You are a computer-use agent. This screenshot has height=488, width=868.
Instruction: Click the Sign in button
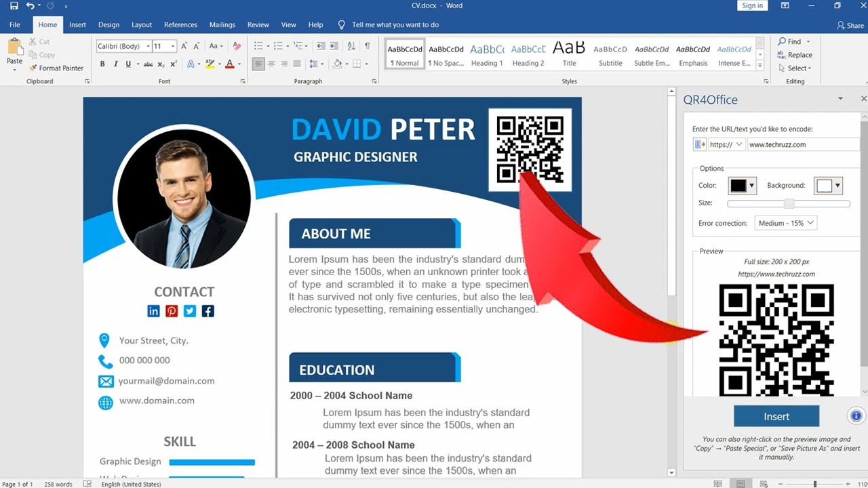(x=752, y=5)
